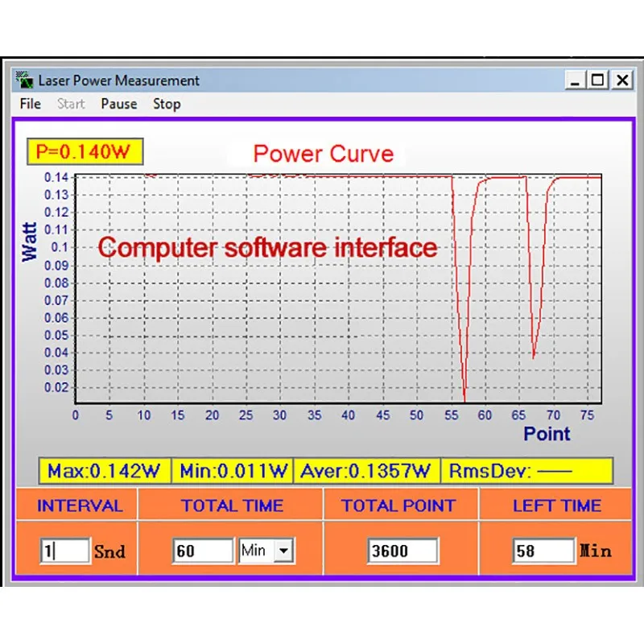Viewport: 644px width, 644px height.
Task: Click the left time field showing 58
Action: (543, 551)
